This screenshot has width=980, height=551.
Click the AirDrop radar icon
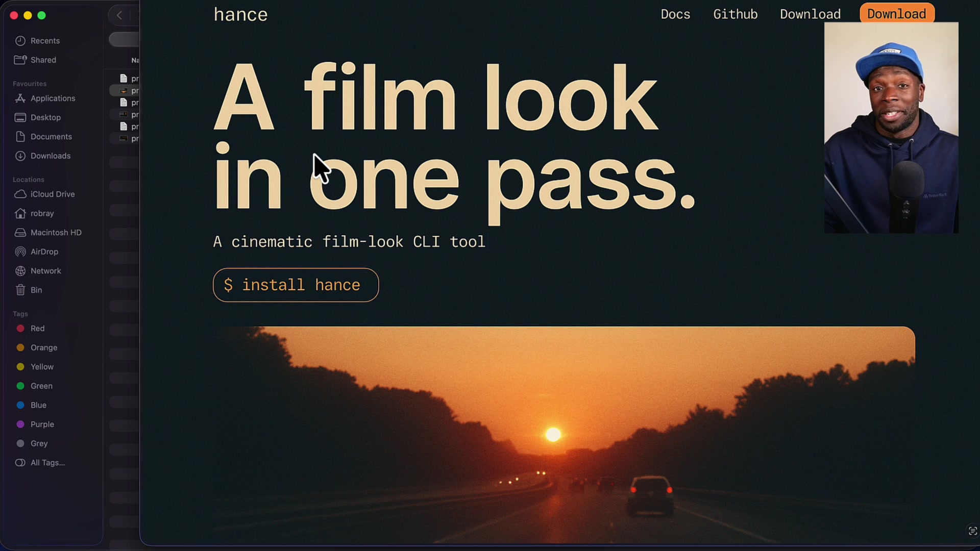[x=20, y=252]
